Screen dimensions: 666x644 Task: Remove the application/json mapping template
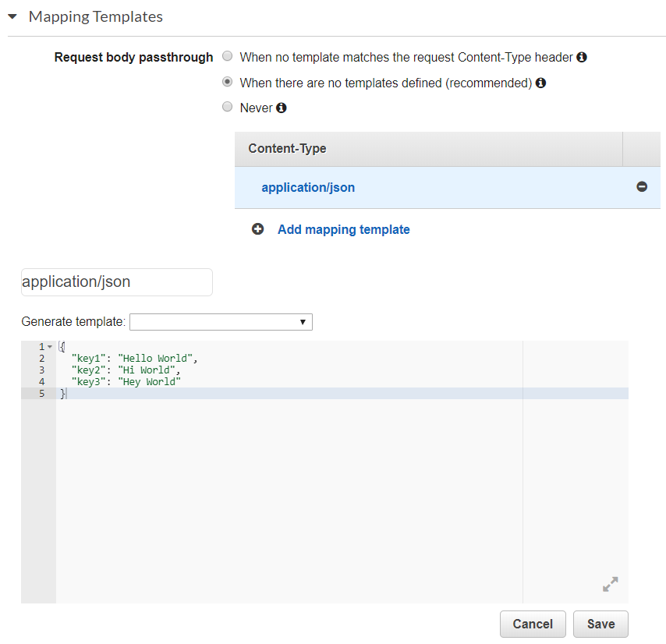pos(642,187)
